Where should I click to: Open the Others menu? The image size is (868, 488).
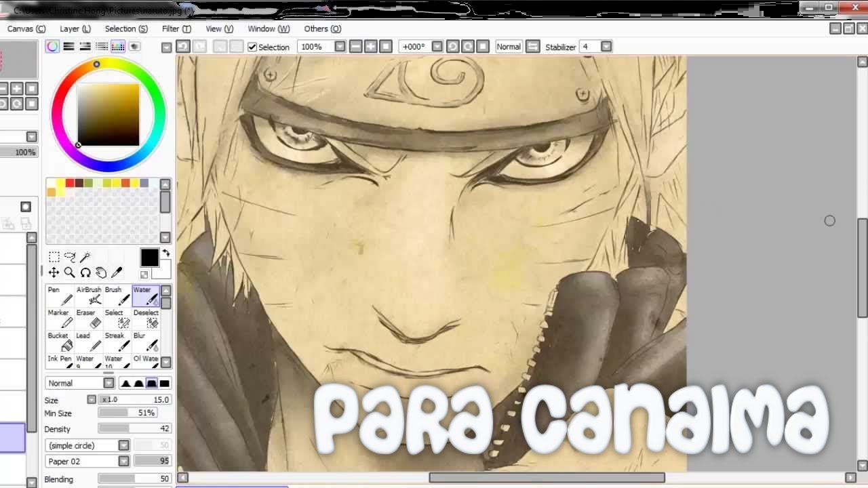[x=323, y=28]
